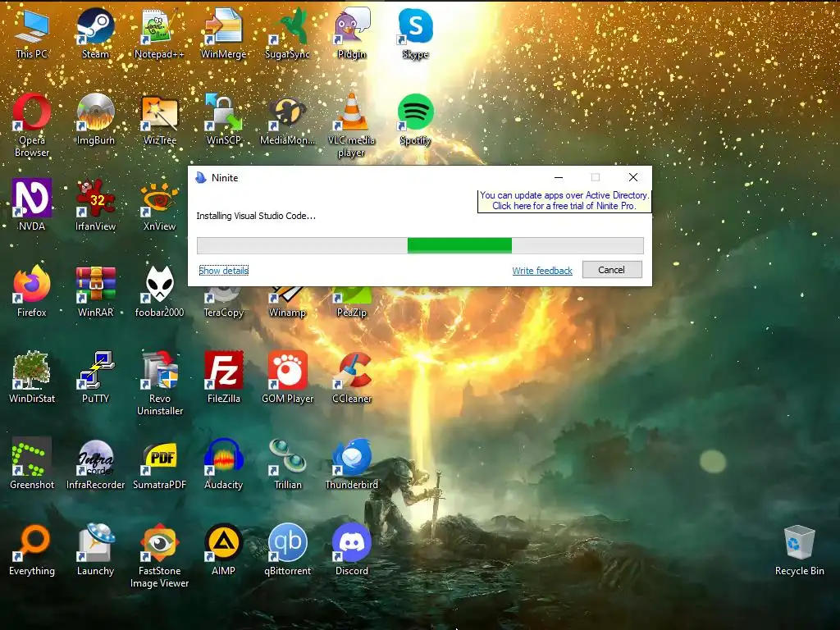This screenshot has height=630, width=840.
Task: Click the Opera Browser icon
Action: [x=32, y=126]
